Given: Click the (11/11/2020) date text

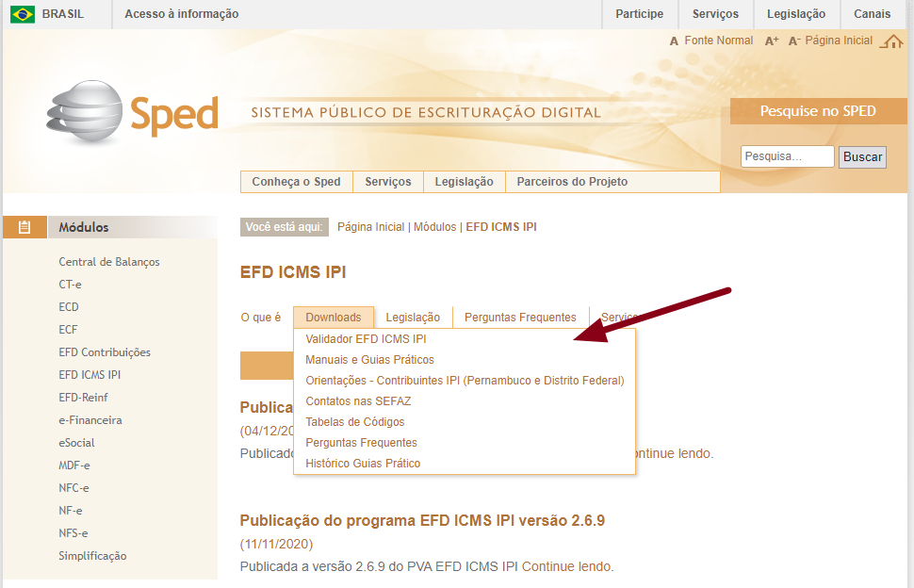Looking at the screenshot, I should point(276,544).
